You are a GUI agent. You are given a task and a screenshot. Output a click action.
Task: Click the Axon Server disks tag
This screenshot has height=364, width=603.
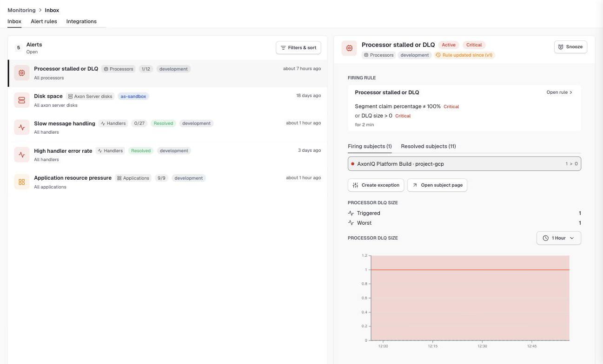coord(90,97)
